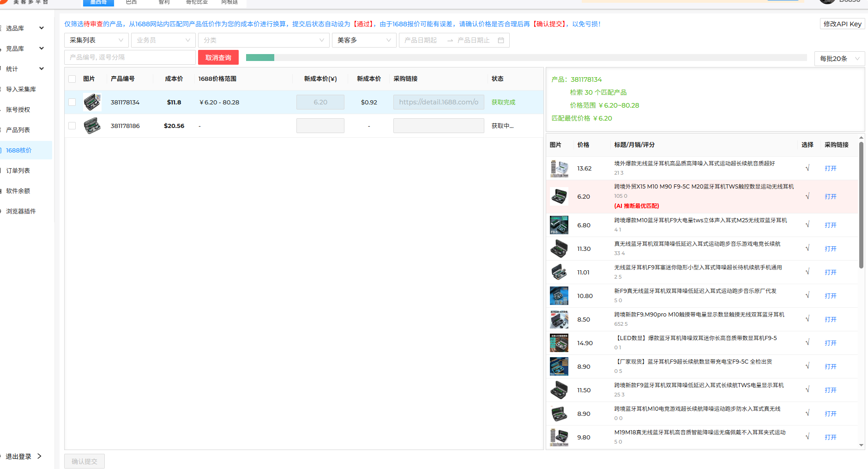Go to 产品列表 in the sidebar
Viewport: 868px width, 469px height.
[18, 130]
